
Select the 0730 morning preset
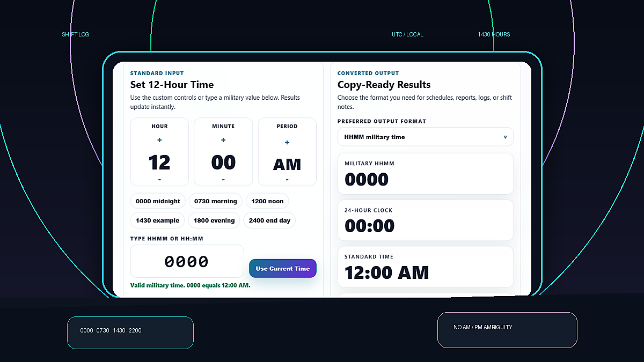tap(215, 201)
